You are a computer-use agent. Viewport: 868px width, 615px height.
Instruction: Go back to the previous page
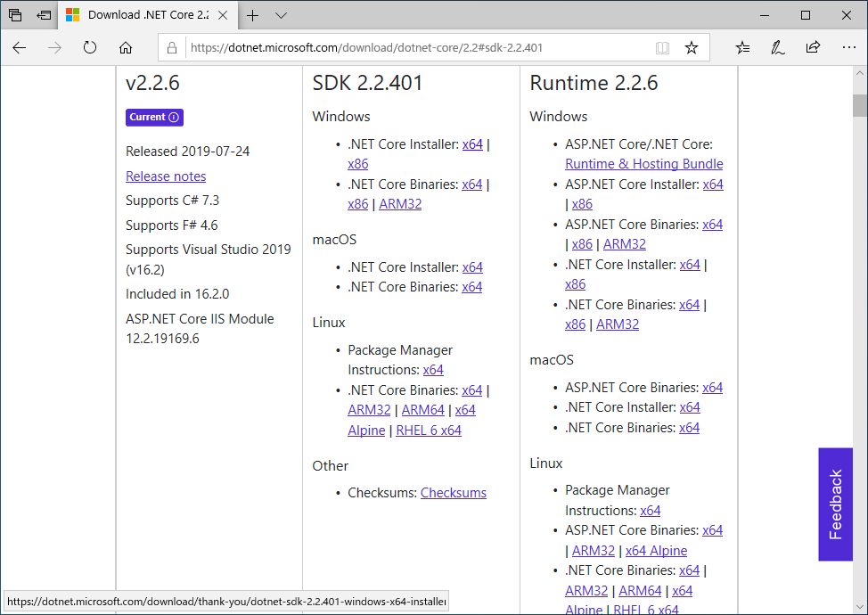click(x=19, y=48)
